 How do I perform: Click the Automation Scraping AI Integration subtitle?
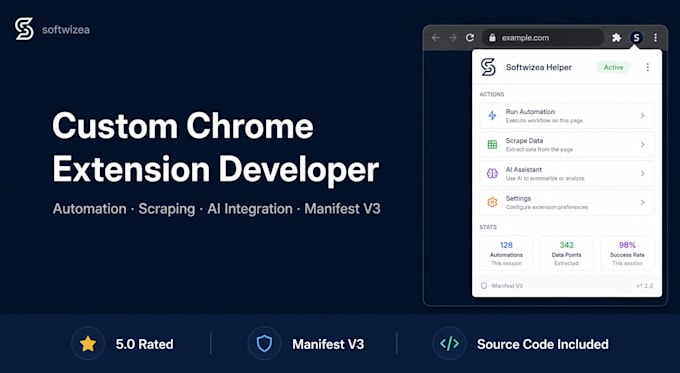pos(216,209)
